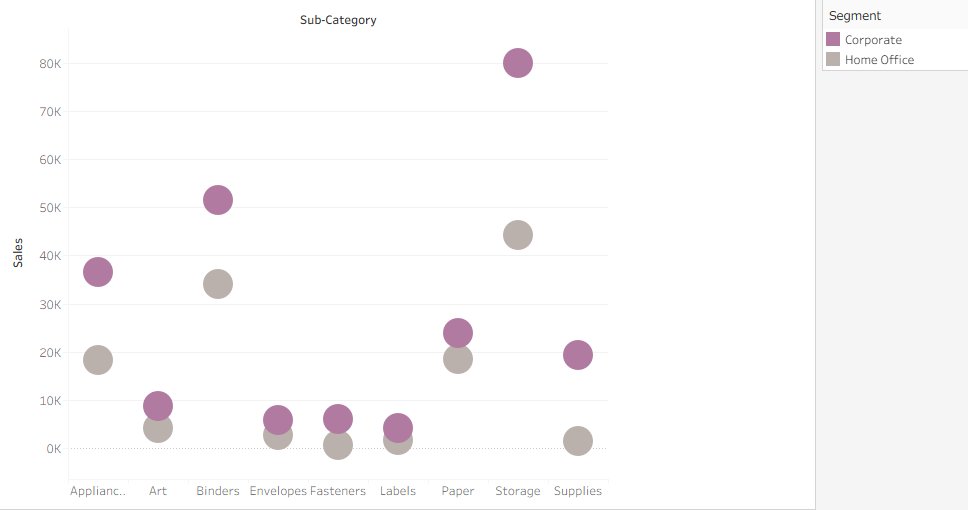Select the Corporate Paper circle mark
Image resolution: width=968 pixels, height=510 pixels.
(458, 333)
